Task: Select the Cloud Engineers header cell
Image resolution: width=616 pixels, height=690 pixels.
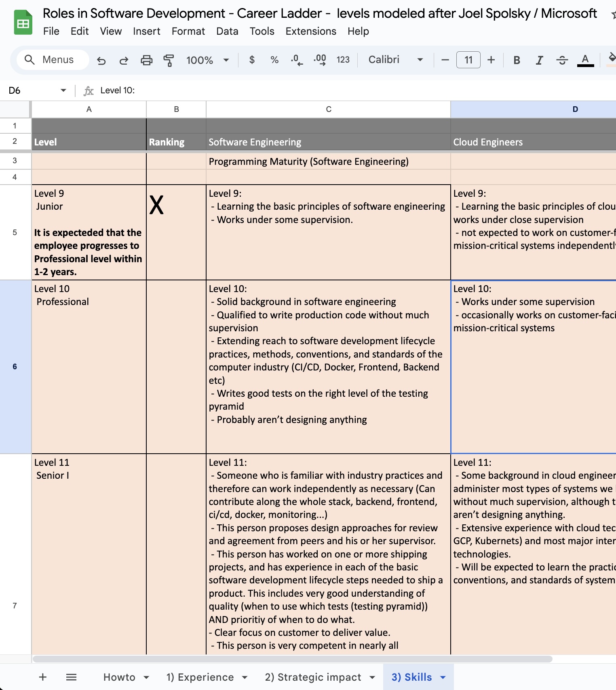Action: 534,142
